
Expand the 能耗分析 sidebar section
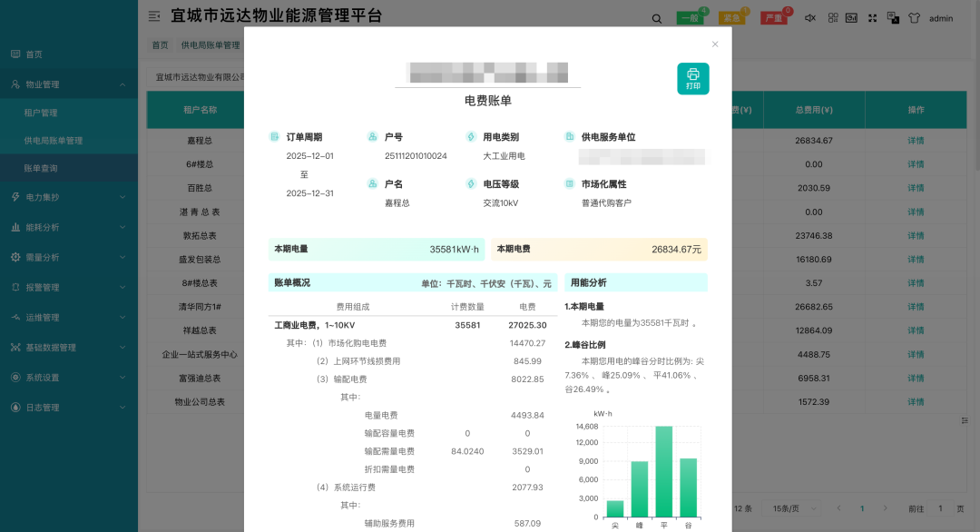pyautogui.click(x=69, y=227)
